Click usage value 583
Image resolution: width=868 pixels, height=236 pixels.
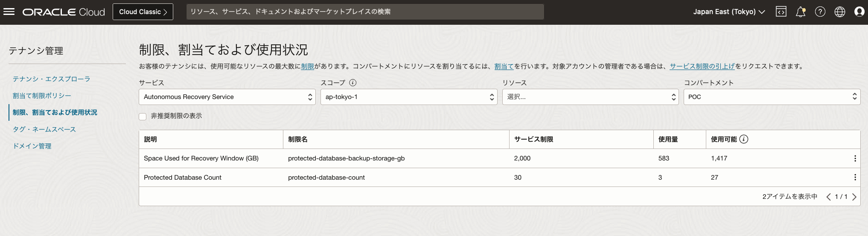coord(664,158)
